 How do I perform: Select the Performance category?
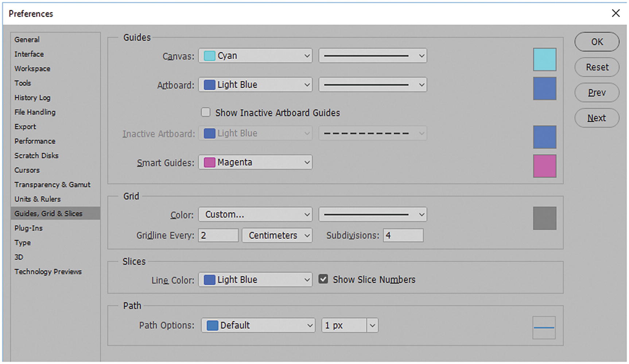[35, 141]
